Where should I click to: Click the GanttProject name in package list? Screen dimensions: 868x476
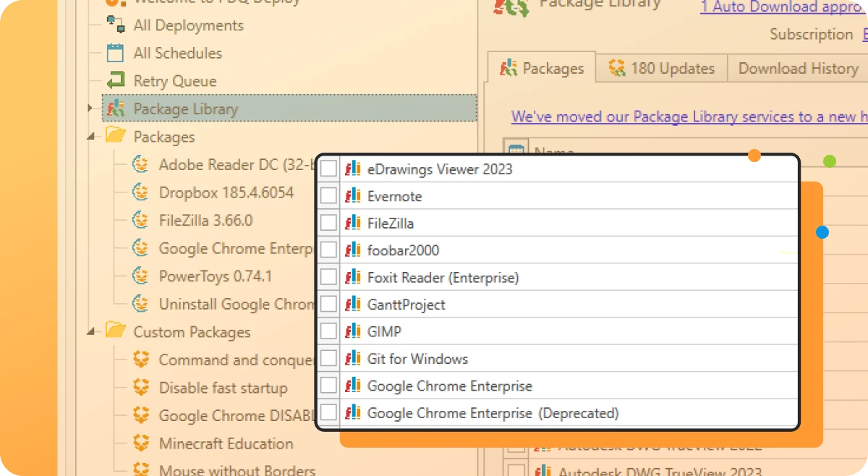(x=407, y=305)
